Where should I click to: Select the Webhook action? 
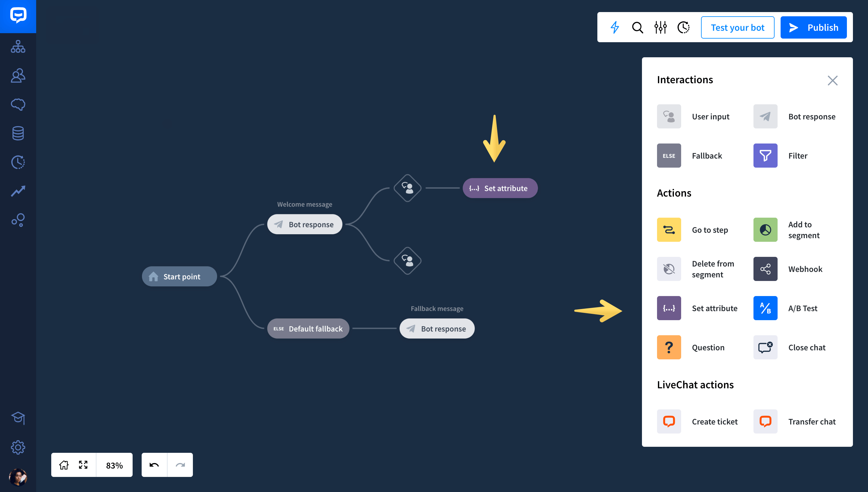[x=788, y=269]
